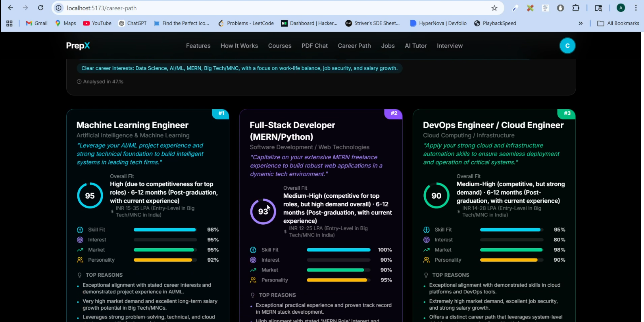
Task: Click the 93 overall fit score ring
Action: [263, 212]
